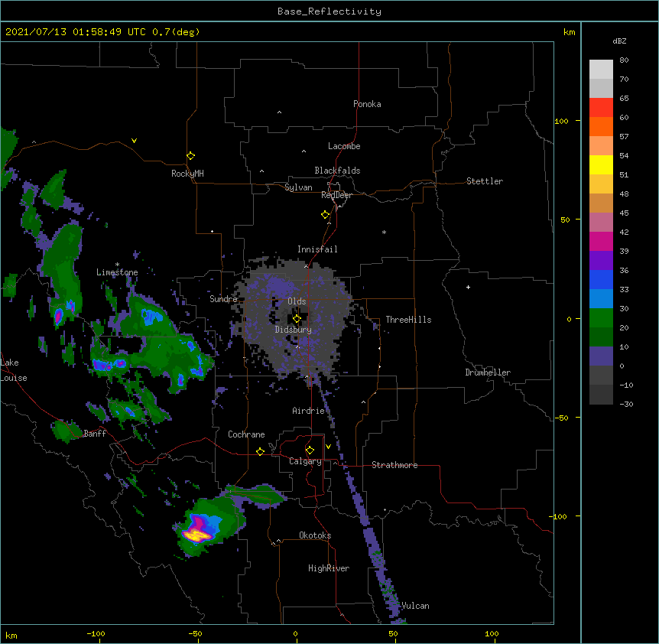This screenshot has width=659, height=644.
Task: Select the yellow radar site marker between Olds and Didsbury
Action: pyautogui.click(x=297, y=319)
